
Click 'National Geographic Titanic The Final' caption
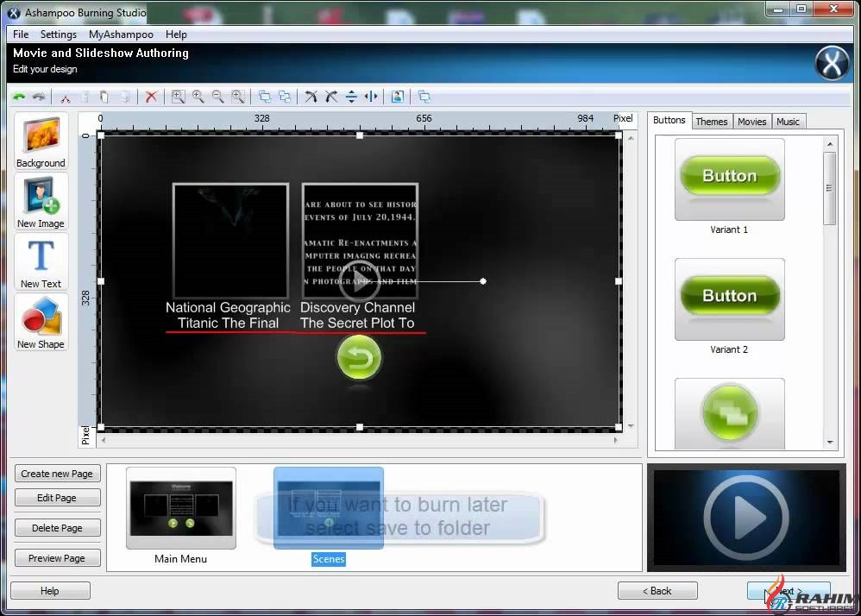coord(228,315)
